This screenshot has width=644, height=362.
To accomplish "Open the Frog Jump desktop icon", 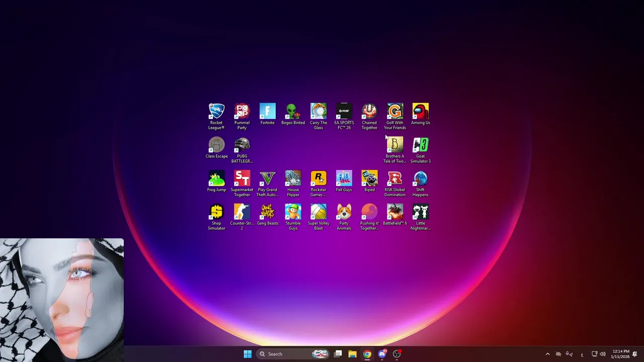I will pos(216,182).
